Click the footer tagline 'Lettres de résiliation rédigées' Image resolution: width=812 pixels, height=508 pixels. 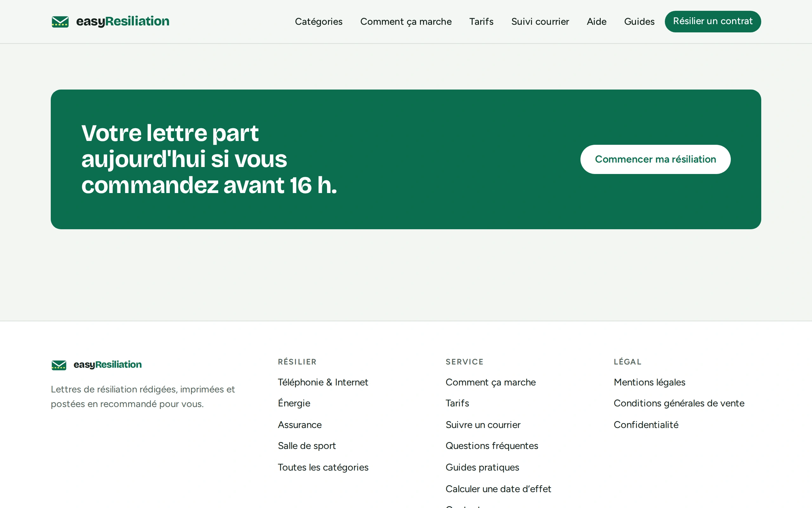pos(143,397)
